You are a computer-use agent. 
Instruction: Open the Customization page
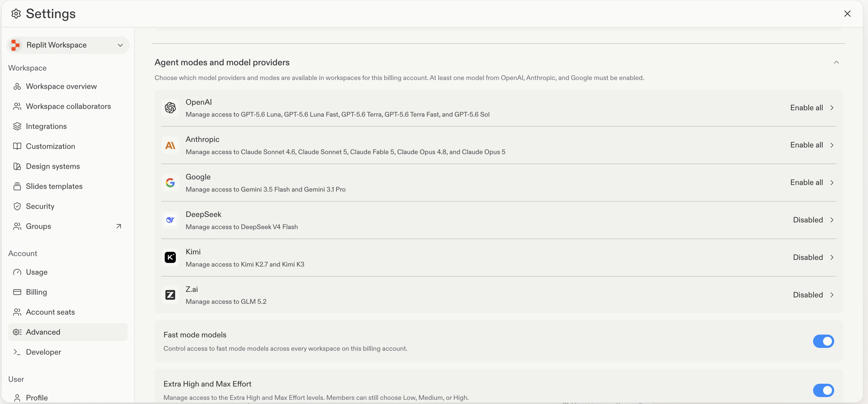[68, 146]
